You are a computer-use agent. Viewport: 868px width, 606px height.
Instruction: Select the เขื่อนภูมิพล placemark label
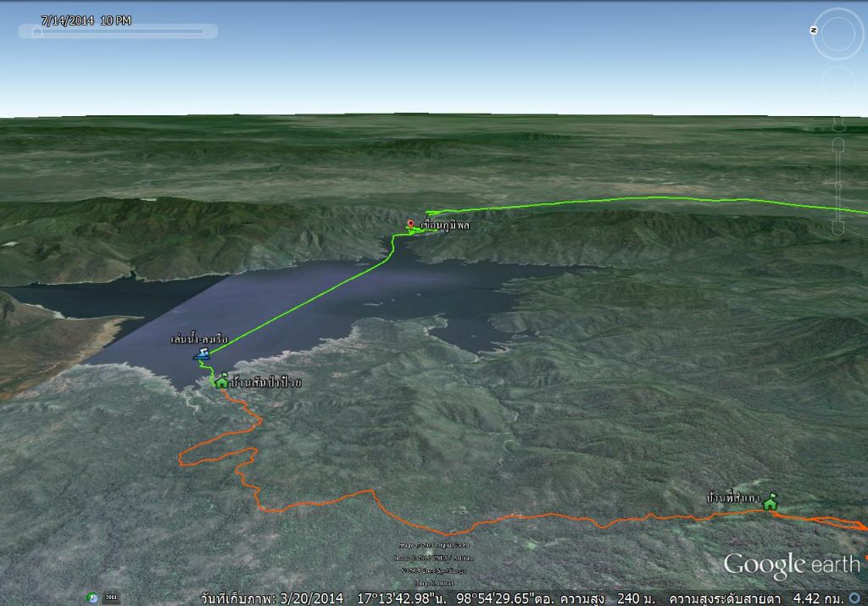click(x=445, y=225)
